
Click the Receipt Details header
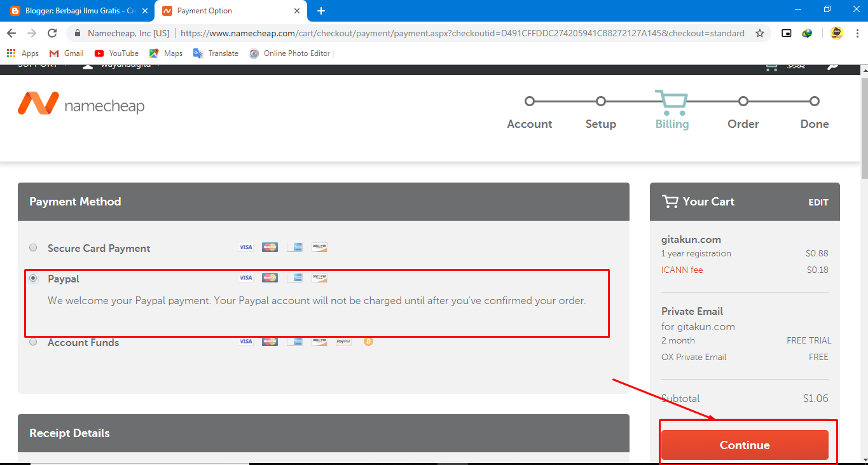[x=324, y=433]
